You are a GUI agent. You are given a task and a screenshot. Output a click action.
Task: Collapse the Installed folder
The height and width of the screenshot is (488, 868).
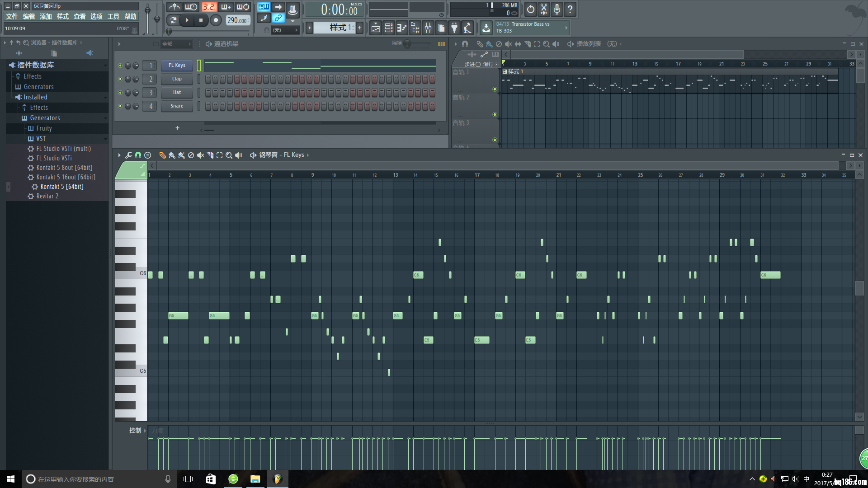35,97
